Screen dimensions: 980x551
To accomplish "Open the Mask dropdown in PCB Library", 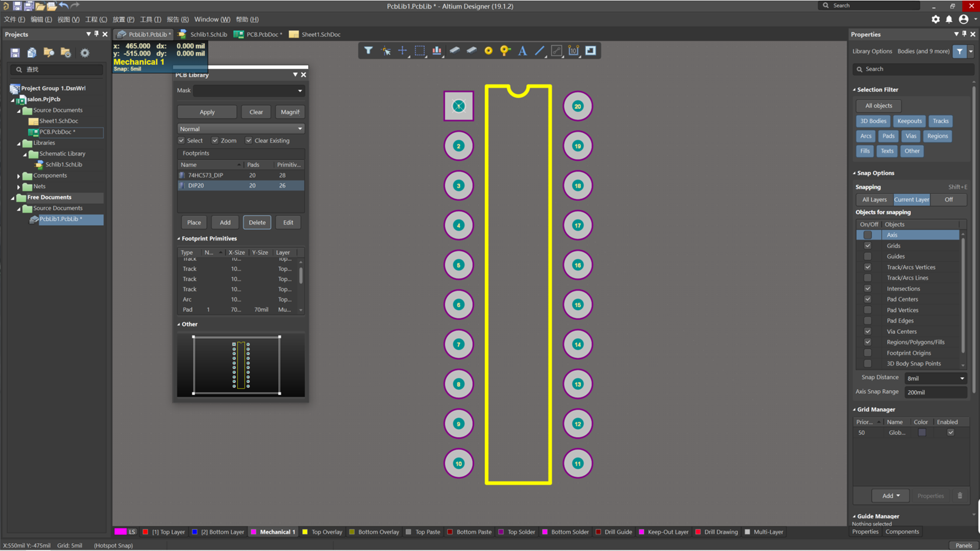I will tap(300, 90).
